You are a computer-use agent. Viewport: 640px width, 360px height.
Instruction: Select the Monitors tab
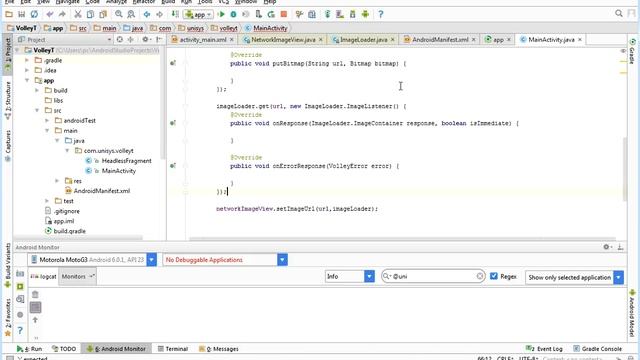(78, 276)
